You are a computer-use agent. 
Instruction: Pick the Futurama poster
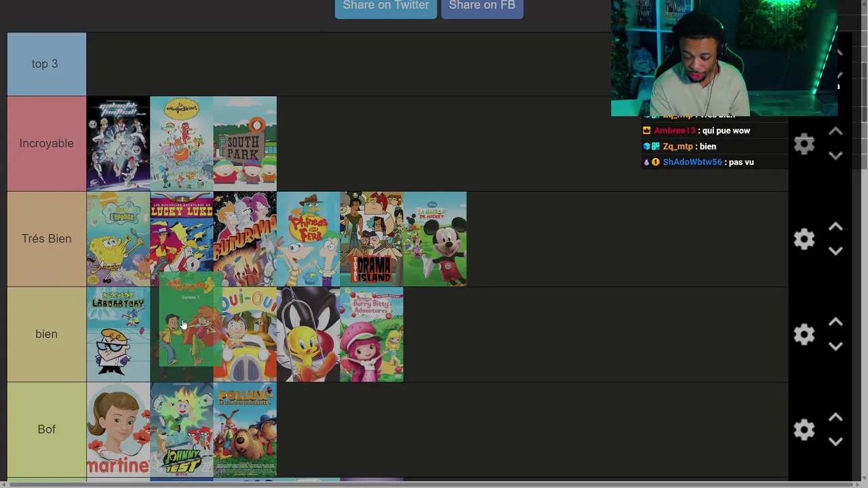pos(245,239)
